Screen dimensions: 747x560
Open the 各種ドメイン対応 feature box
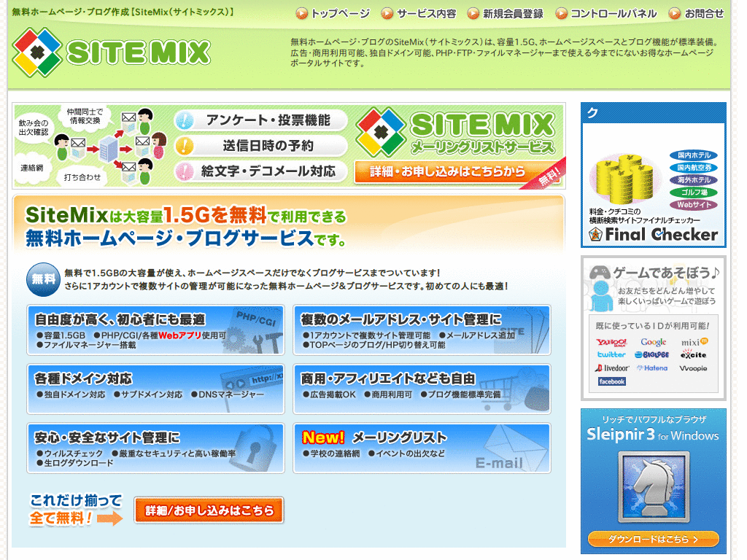[156, 389]
